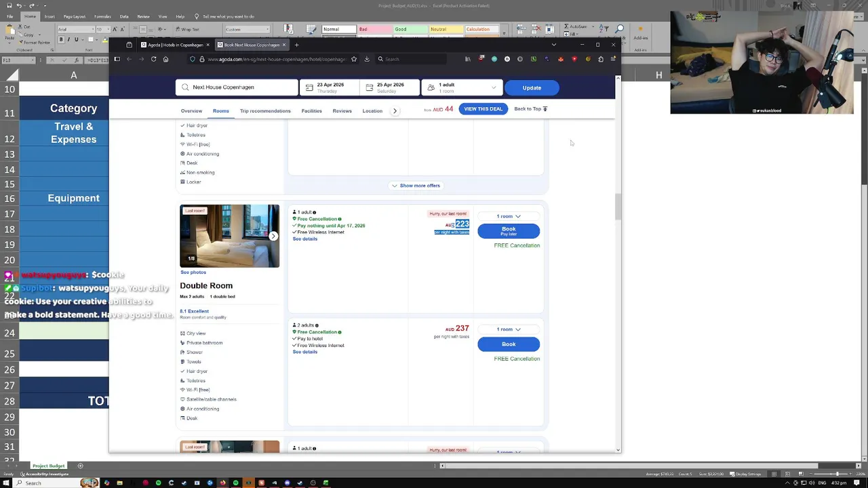
Task: Click Excel Italic formatting button
Action: (x=67, y=40)
